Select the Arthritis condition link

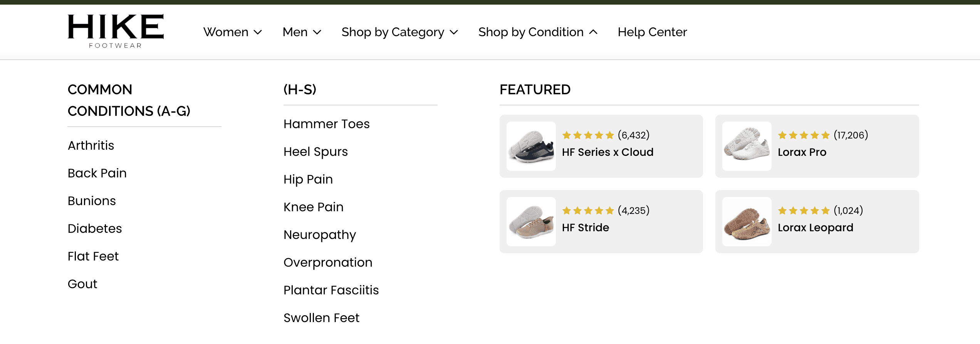click(91, 145)
